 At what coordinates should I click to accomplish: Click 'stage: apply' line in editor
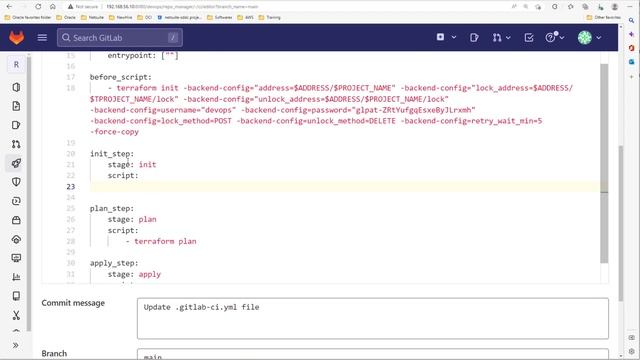click(x=134, y=274)
